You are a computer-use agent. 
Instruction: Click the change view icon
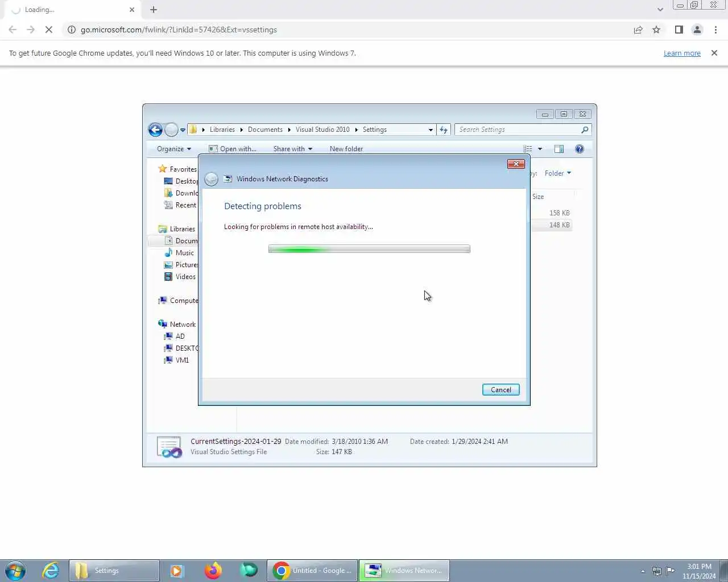[x=528, y=149]
